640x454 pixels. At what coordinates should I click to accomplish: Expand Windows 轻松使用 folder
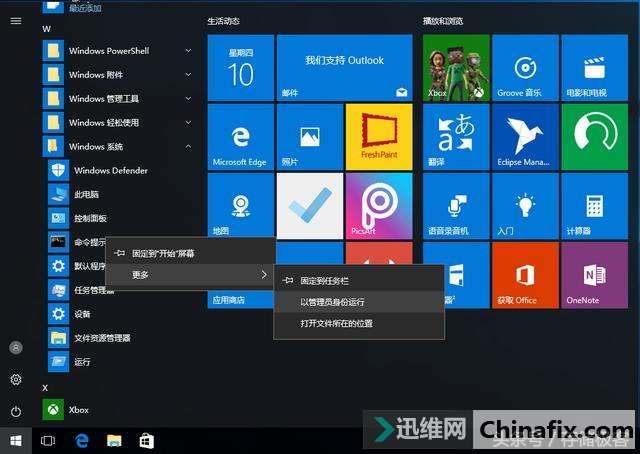[x=118, y=122]
